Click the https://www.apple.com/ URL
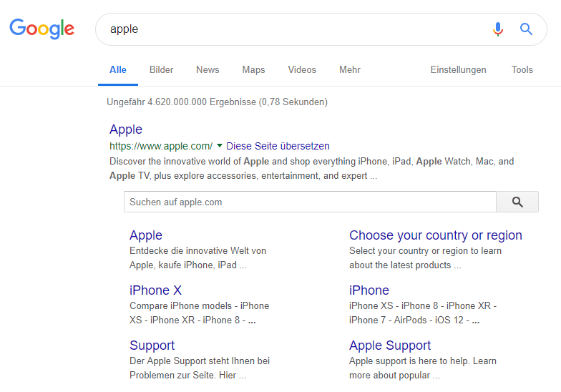This screenshot has height=392, width=561. pos(161,146)
